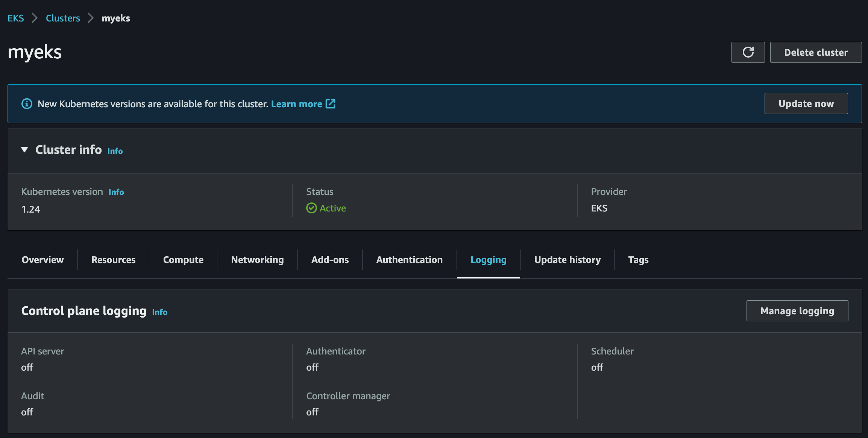
Task: Click the Clusters breadcrumb link
Action: click(63, 18)
